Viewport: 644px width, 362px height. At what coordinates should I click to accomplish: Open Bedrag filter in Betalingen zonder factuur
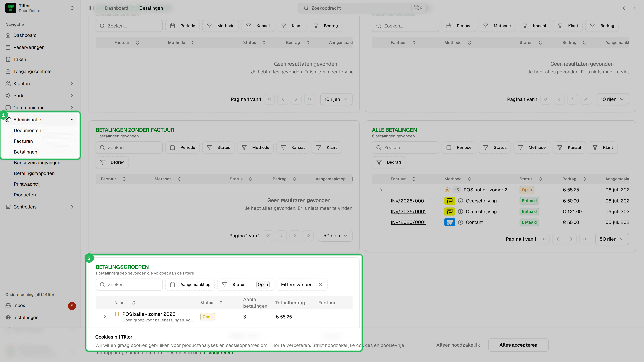coord(112,162)
